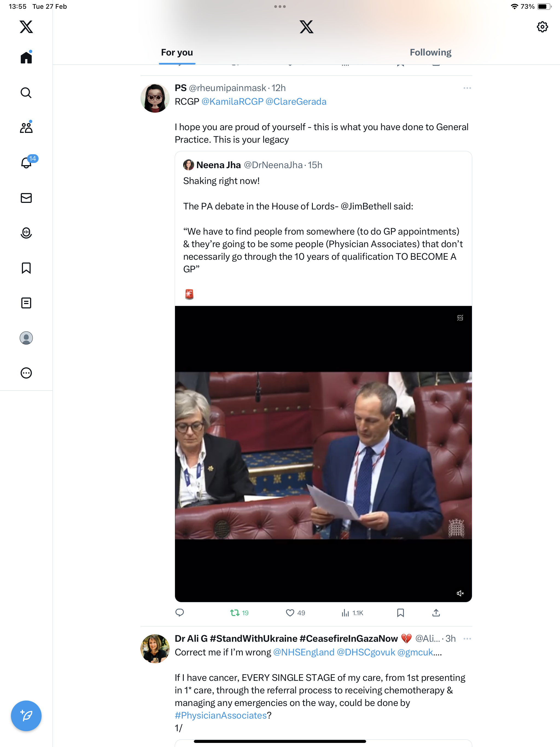560x747 pixels.
Task: Expand the More circle menu in sidebar
Action: [26, 373]
